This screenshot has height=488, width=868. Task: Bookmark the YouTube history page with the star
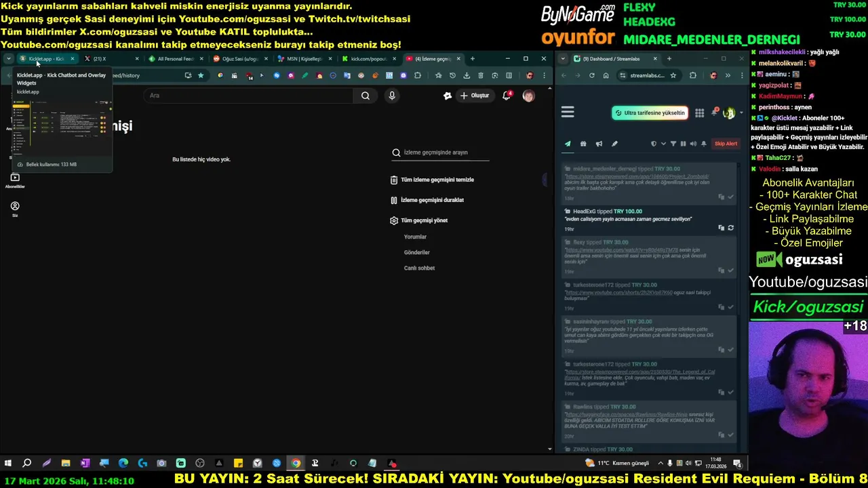(201, 75)
